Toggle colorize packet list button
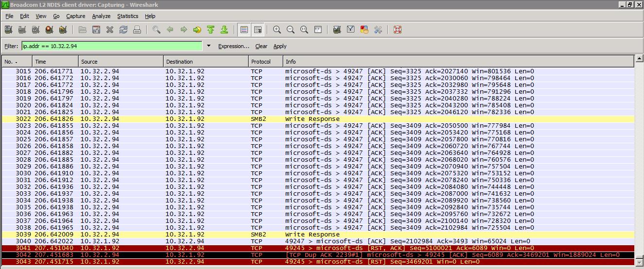This screenshot has height=269, width=644. (x=244, y=30)
